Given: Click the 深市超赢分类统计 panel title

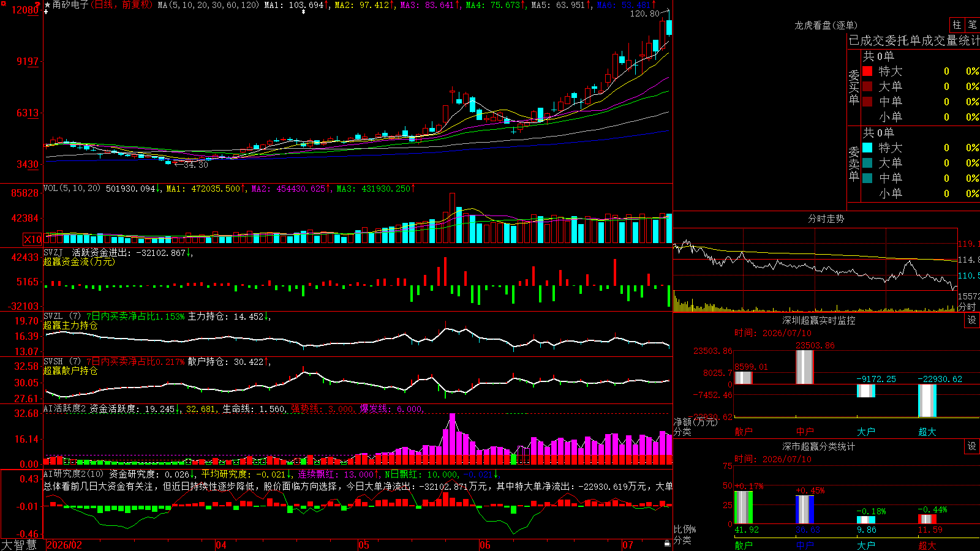Looking at the screenshot, I should click(x=819, y=446).
